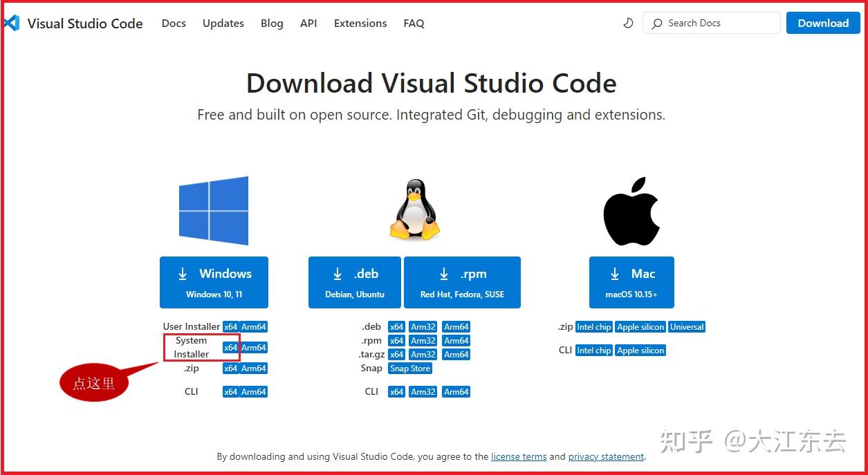
Task: Select Arm32 for the .deb package
Action: point(423,326)
